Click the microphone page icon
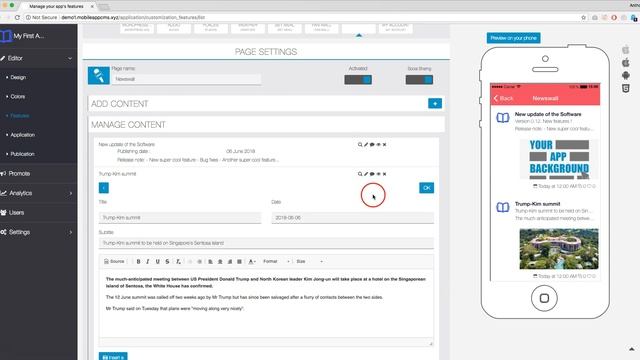 click(99, 76)
